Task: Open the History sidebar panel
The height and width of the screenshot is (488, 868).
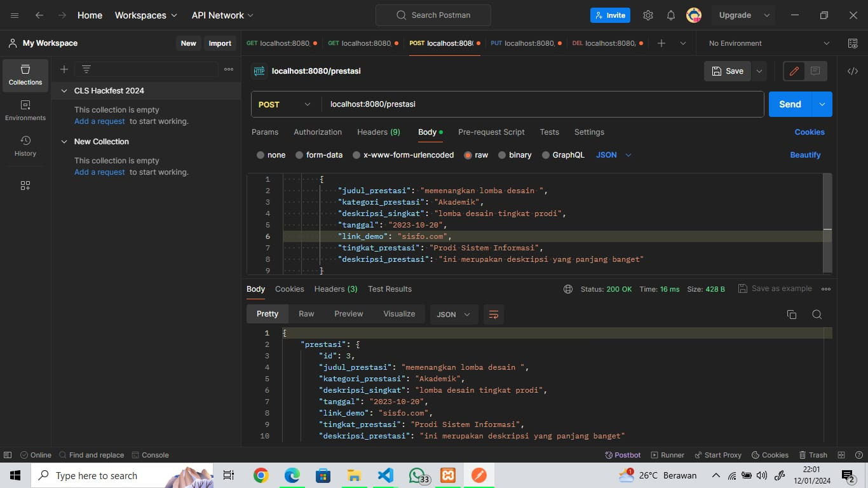Action: tap(25, 146)
